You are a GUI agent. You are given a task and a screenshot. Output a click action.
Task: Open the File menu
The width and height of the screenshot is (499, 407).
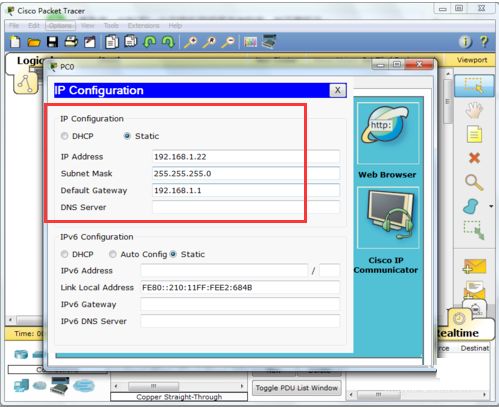coord(14,26)
